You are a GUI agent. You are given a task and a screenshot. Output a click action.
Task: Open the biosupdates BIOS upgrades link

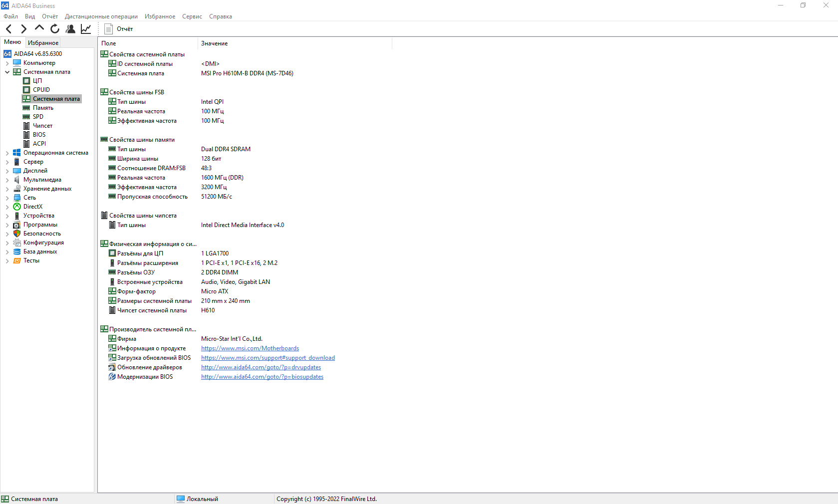pyautogui.click(x=262, y=377)
